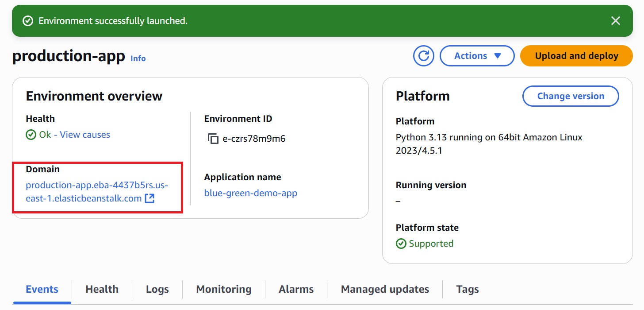Viewport: 644px width, 310px height.
Task: Switch to the Monitoring tab
Action: pyautogui.click(x=223, y=289)
